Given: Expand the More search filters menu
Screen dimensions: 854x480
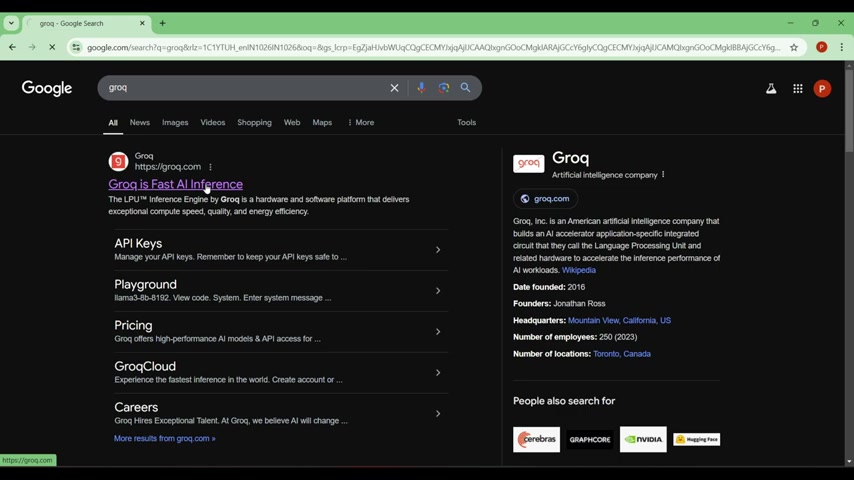Looking at the screenshot, I should pyautogui.click(x=361, y=123).
